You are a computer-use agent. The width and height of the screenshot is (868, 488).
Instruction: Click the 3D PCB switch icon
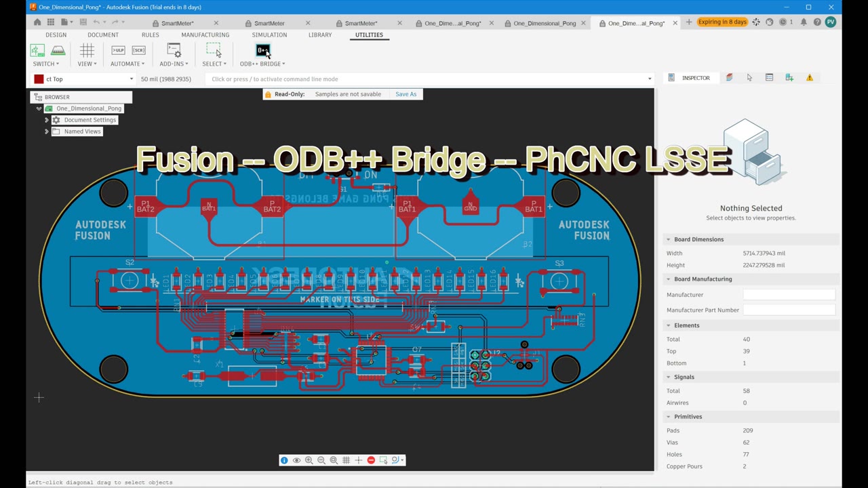pyautogui.click(x=58, y=51)
